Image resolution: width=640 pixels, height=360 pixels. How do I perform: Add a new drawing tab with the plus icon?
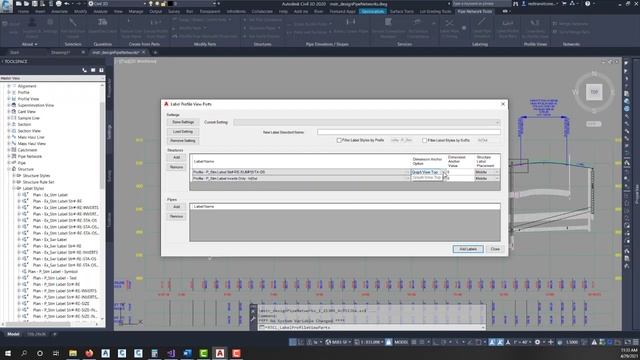(155, 52)
